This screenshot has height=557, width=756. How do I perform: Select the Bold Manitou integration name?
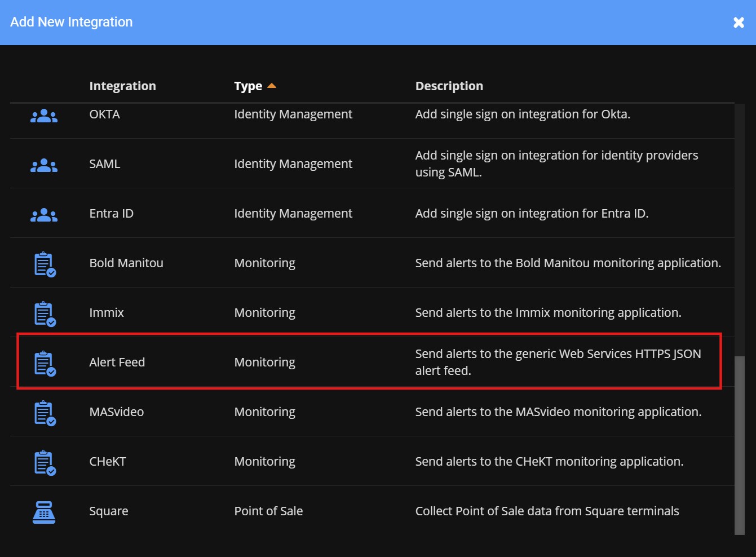(126, 263)
